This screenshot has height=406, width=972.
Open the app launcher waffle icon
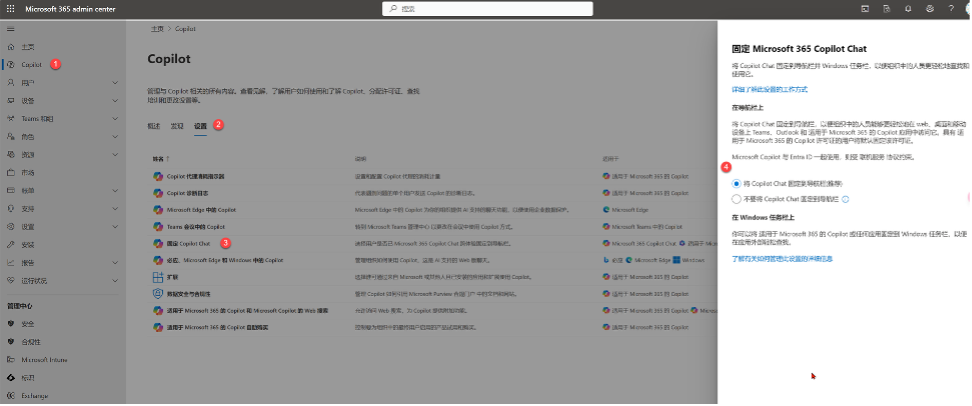[11, 9]
